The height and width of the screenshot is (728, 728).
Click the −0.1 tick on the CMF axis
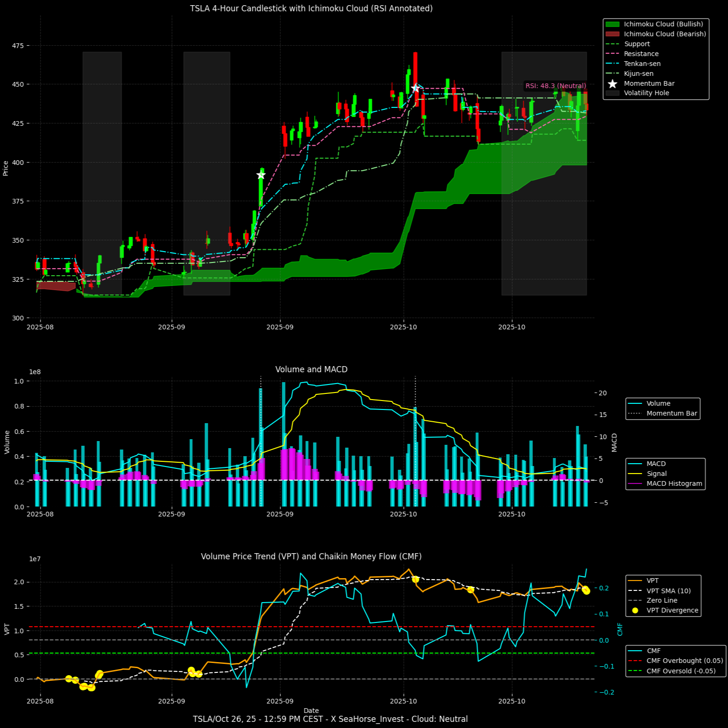click(607, 666)
